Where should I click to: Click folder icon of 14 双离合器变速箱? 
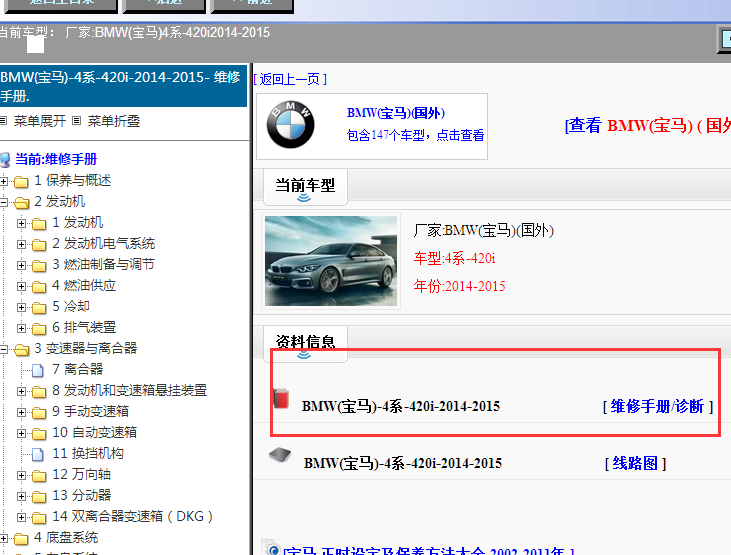click(x=39, y=517)
